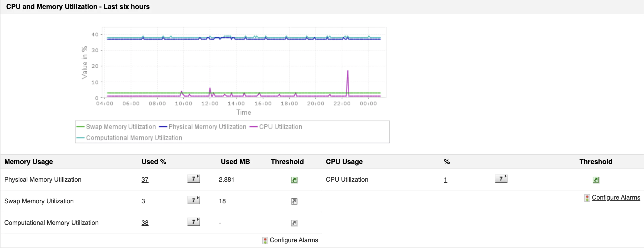This screenshot has width=644, height=248.
Task: Click the alarm icon beside CPU Configure Alarms
Action: 587,198
